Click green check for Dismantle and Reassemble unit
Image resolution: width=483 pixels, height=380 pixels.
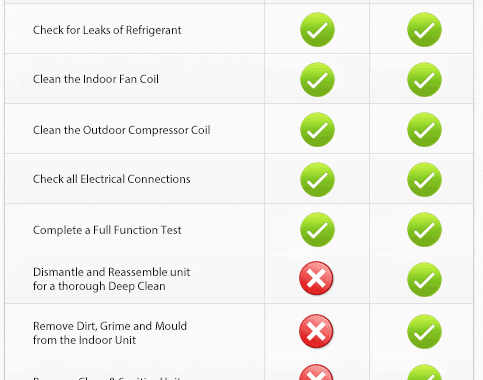(424, 280)
